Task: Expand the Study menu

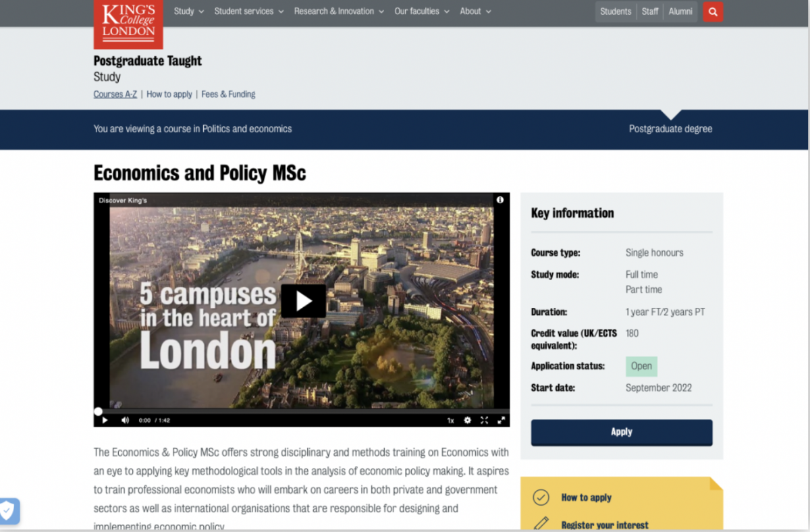Action: [x=189, y=11]
